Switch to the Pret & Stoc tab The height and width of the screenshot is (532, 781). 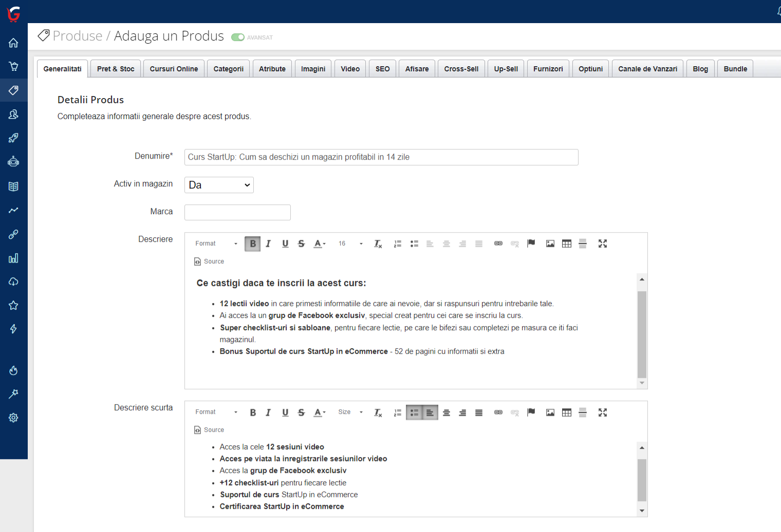point(116,69)
